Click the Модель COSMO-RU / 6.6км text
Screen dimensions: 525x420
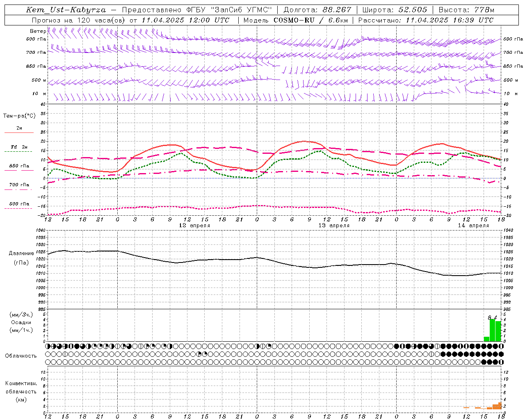(x=296, y=20)
